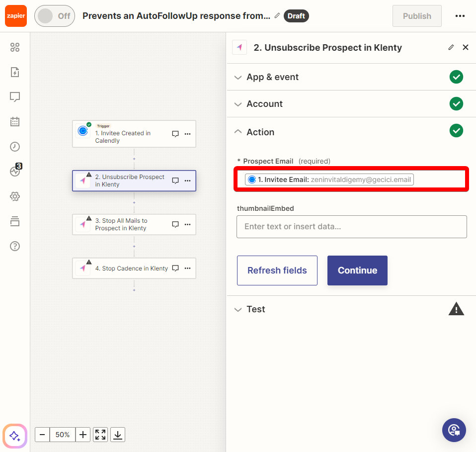Toggle the Zap On/Off switch

point(55,16)
